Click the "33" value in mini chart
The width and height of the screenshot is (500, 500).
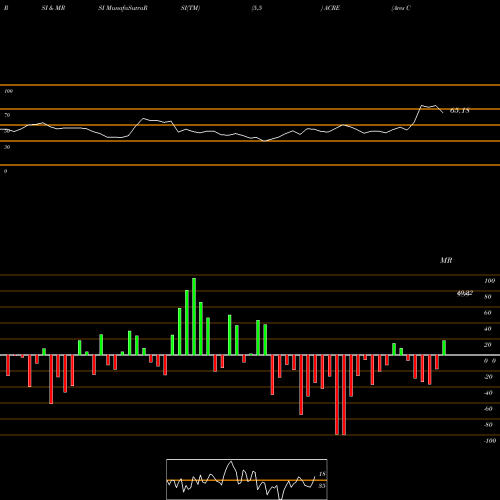(322, 486)
